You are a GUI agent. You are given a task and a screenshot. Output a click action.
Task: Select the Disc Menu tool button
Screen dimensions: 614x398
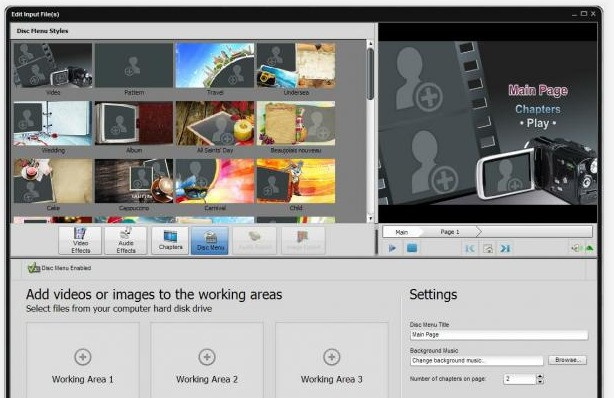[210, 241]
